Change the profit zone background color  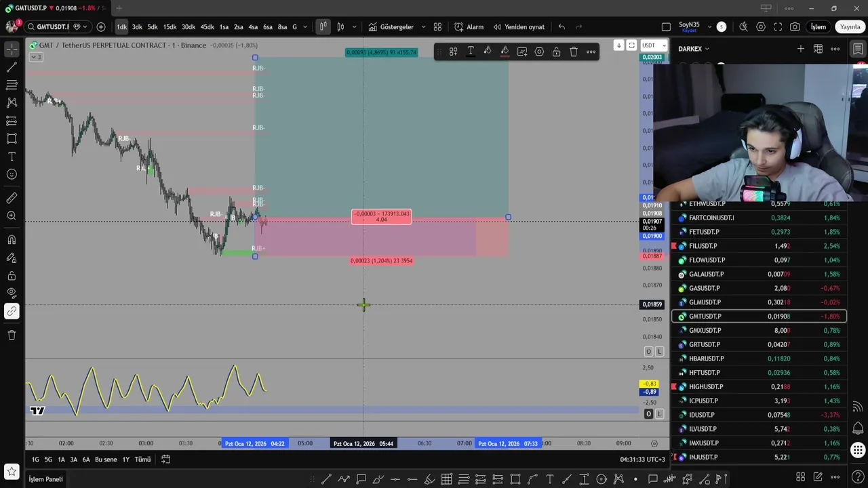(488, 52)
